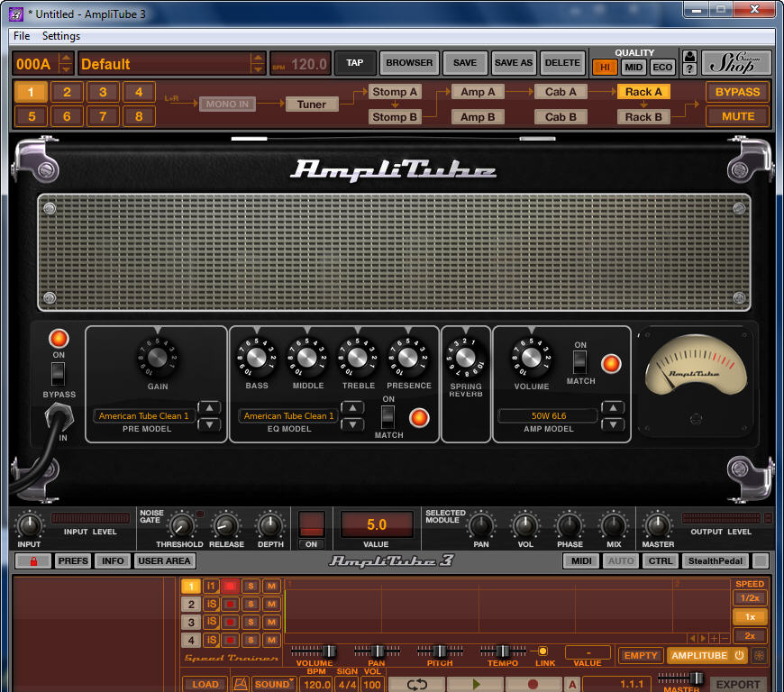The width and height of the screenshot is (784, 692).
Task: Click the input selector iS on track 2
Action: (211, 604)
